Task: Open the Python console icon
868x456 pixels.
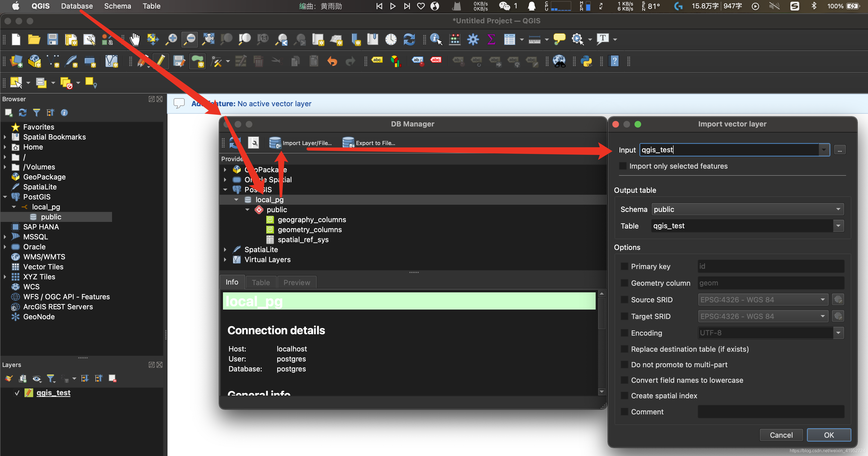Action: pyautogui.click(x=587, y=61)
